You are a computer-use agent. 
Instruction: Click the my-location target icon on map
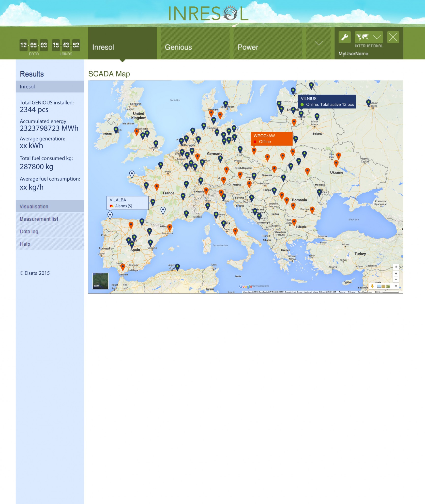click(396, 267)
